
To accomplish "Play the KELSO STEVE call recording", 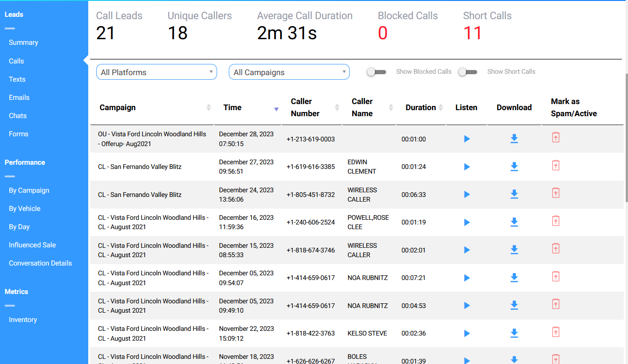I will pos(466,333).
